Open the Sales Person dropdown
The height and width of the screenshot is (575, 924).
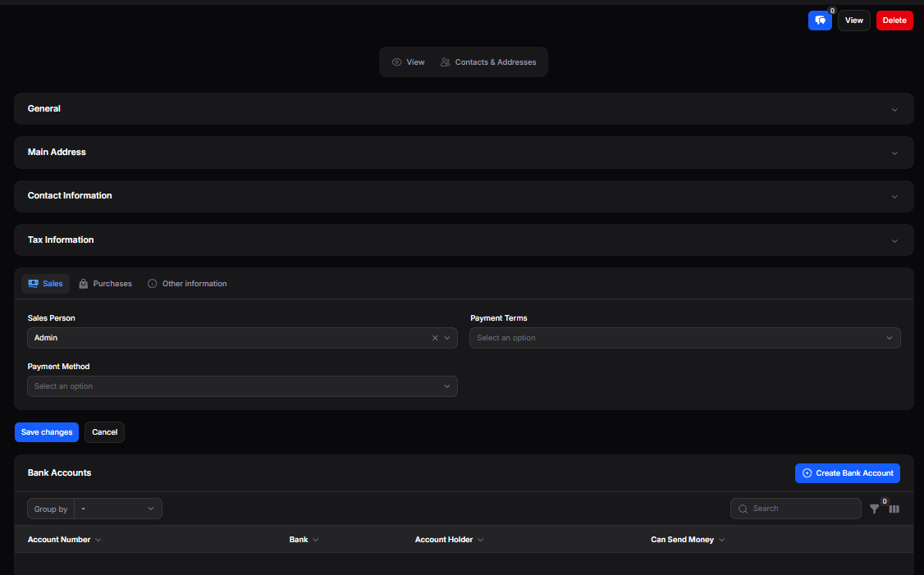tap(242, 338)
